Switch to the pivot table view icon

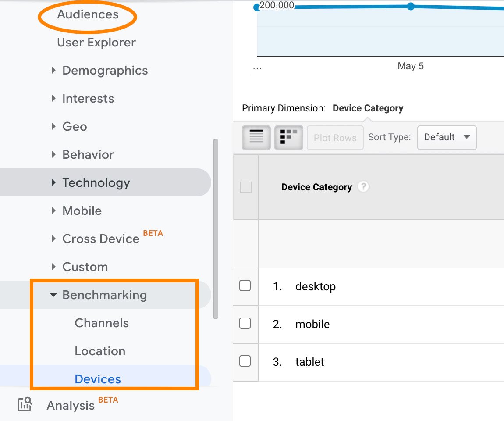tap(288, 137)
